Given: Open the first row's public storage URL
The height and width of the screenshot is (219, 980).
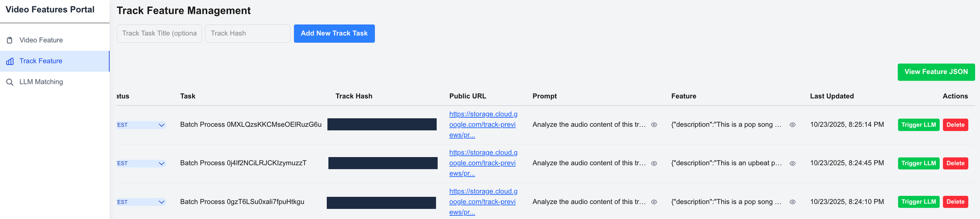Looking at the screenshot, I should coord(483,125).
